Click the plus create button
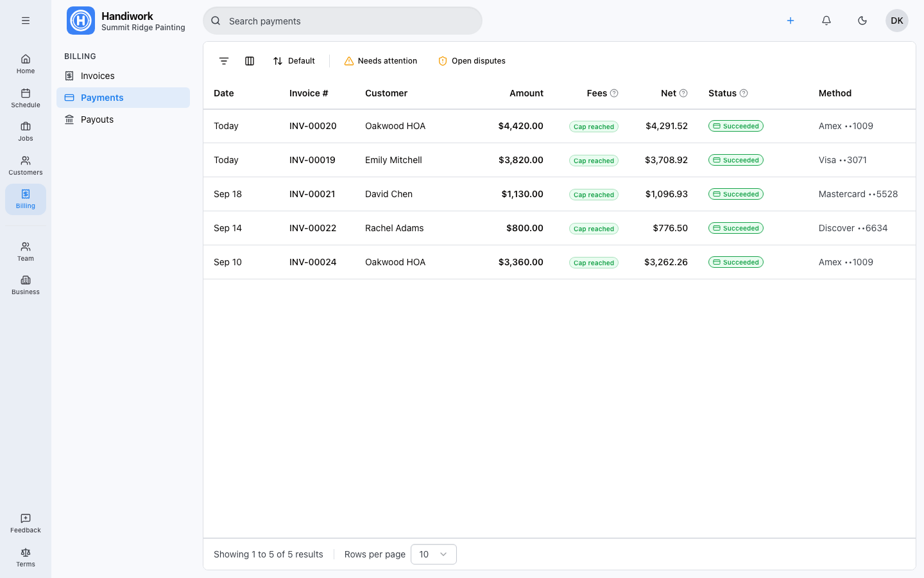Viewport: 924px width, 578px height. click(x=791, y=21)
